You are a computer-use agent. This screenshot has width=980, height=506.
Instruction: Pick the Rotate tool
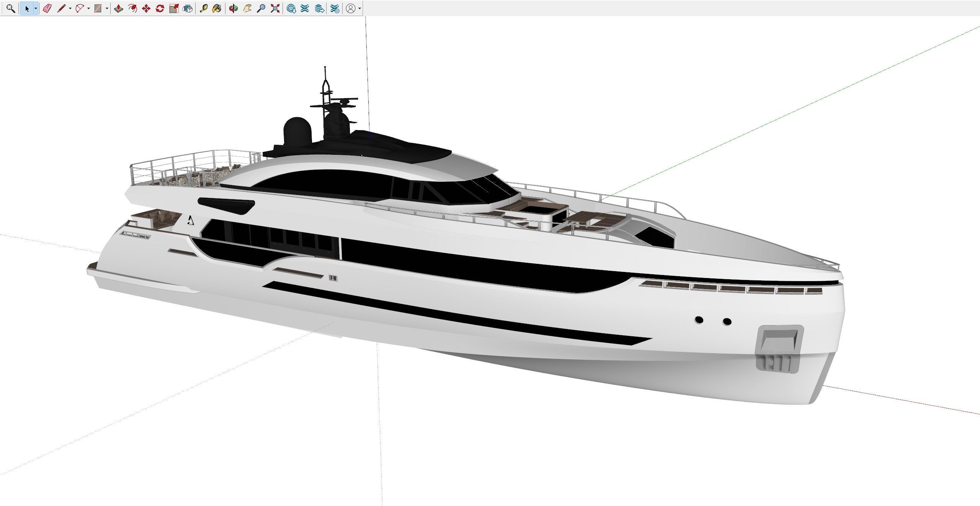point(160,8)
